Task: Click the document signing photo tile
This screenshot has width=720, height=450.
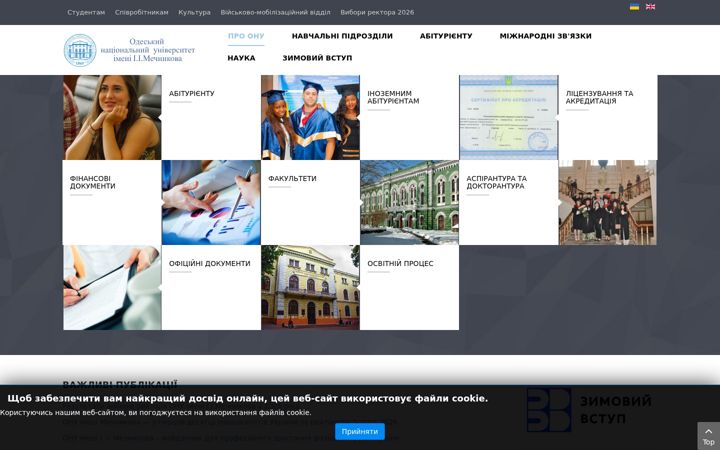Action: 112,287
